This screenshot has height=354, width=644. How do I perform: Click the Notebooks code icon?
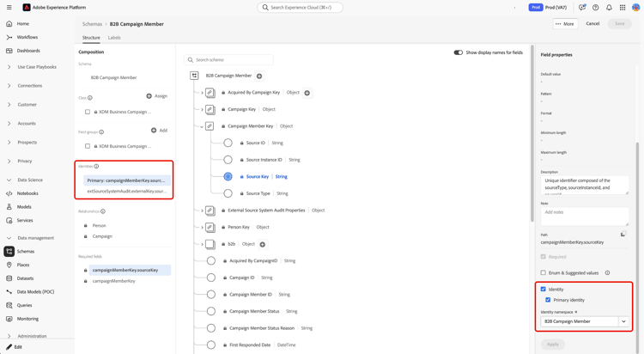9,193
